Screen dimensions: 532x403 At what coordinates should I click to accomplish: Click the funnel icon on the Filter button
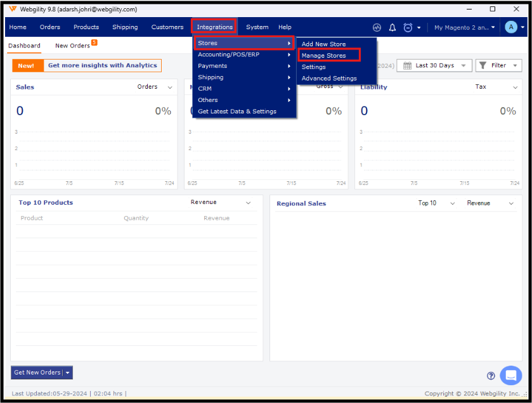click(x=483, y=65)
